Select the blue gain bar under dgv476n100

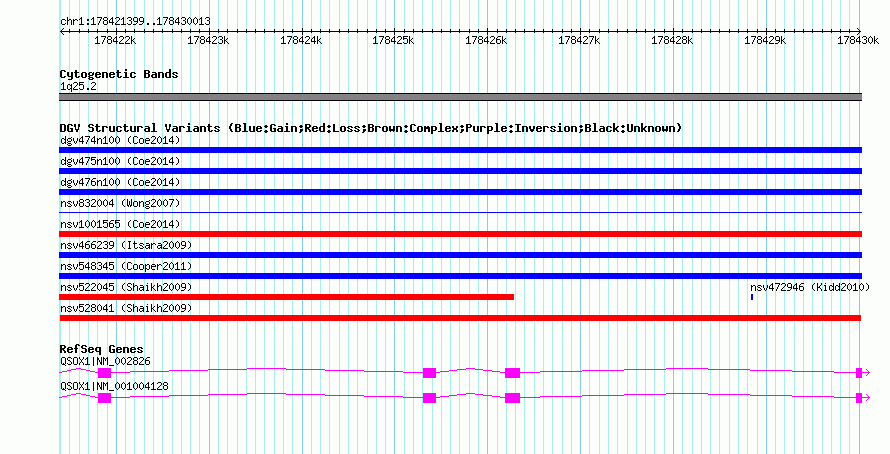[460, 192]
